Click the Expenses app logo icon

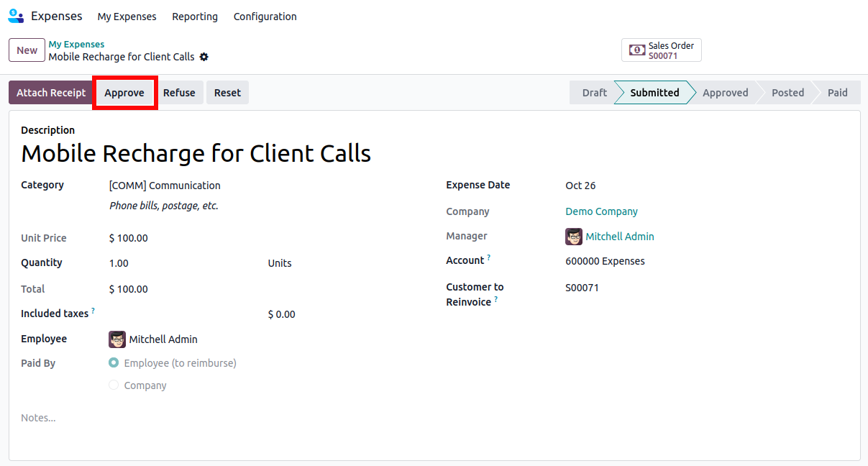(16, 16)
